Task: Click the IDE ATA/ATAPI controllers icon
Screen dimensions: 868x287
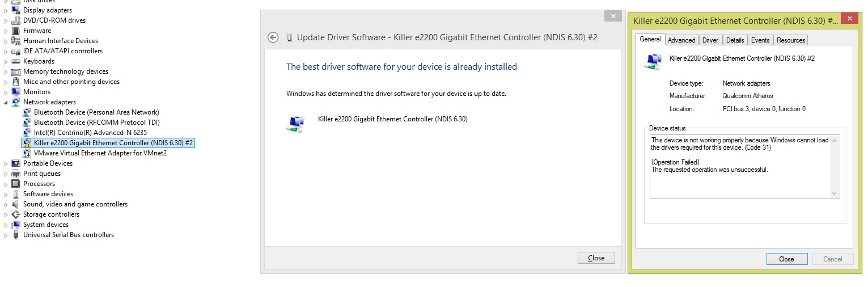Action: coord(16,51)
